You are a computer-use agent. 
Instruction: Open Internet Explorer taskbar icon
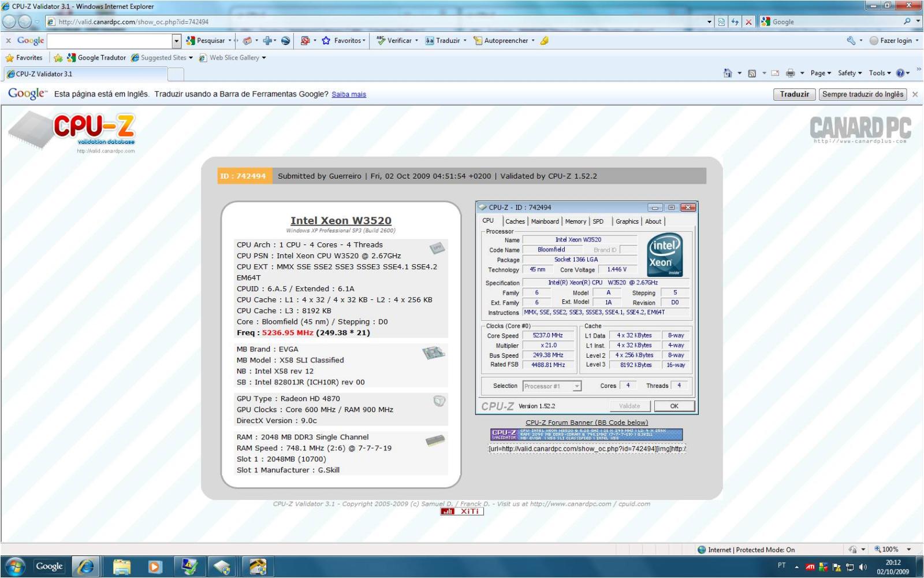[85, 567]
